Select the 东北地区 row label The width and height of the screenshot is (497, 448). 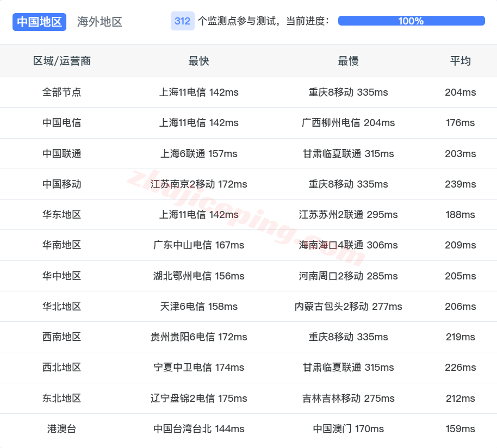[x=62, y=399]
